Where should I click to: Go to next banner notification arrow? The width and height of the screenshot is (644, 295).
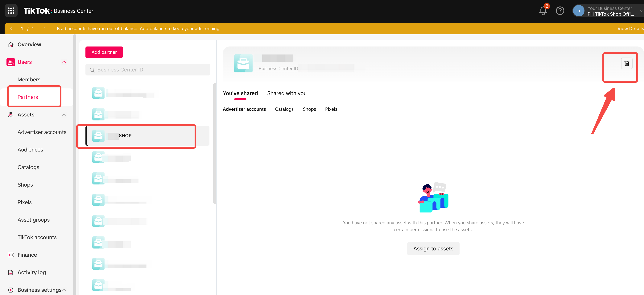point(44,28)
